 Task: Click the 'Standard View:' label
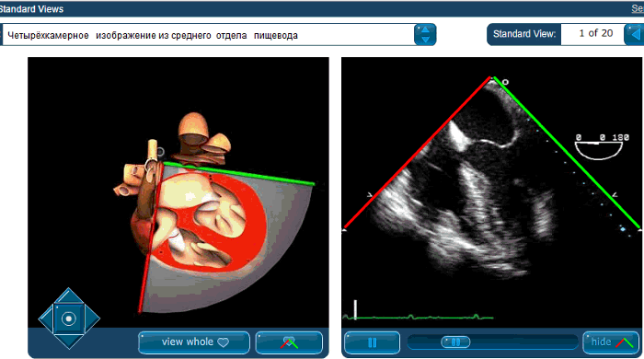point(523,34)
